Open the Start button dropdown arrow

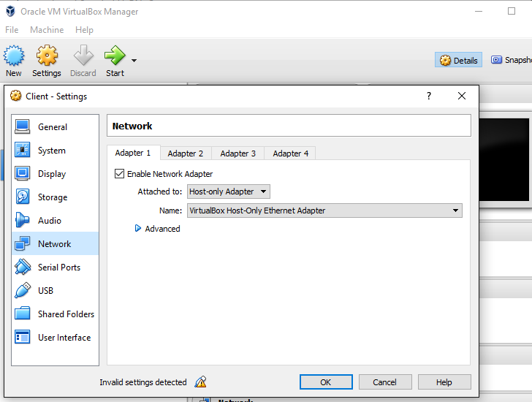[x=134, y=61]
